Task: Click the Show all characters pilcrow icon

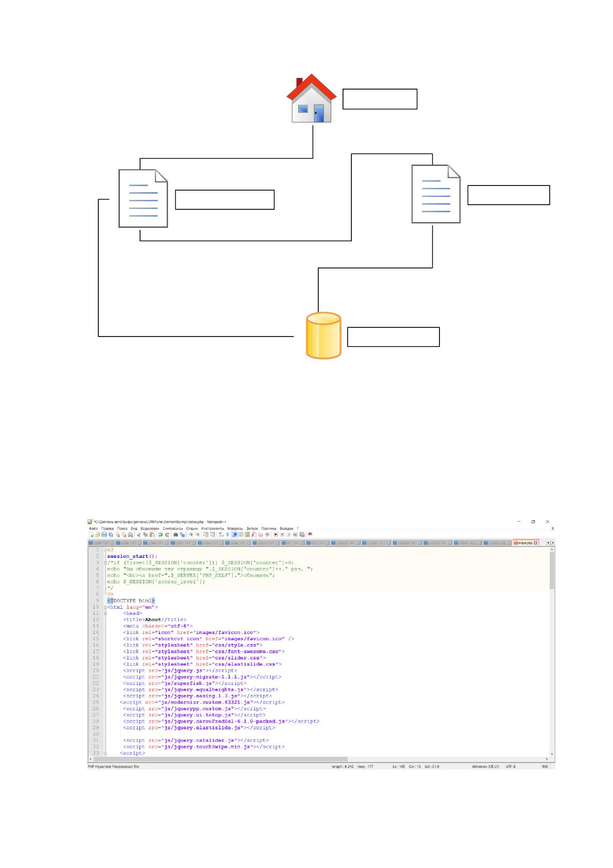Action: point(227,535)
